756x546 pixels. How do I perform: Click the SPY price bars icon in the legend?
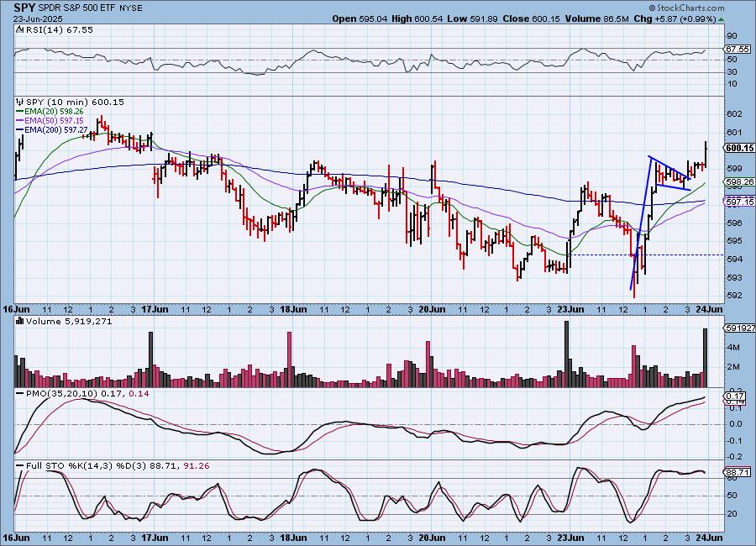click(x=20, y=102)
